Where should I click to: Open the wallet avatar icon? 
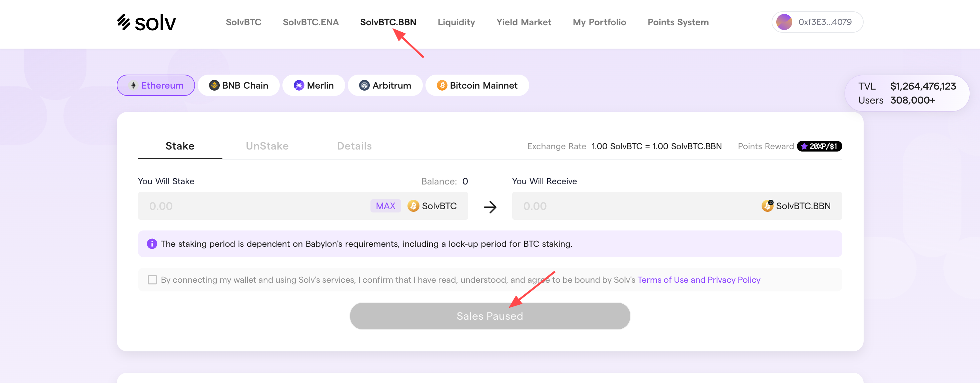pos(784,22)
